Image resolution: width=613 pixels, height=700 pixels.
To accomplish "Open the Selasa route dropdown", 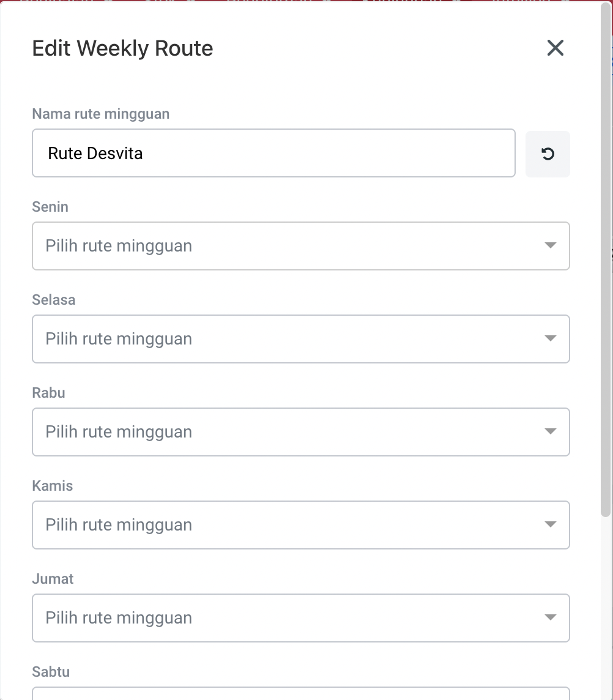I will click(288, 339).
